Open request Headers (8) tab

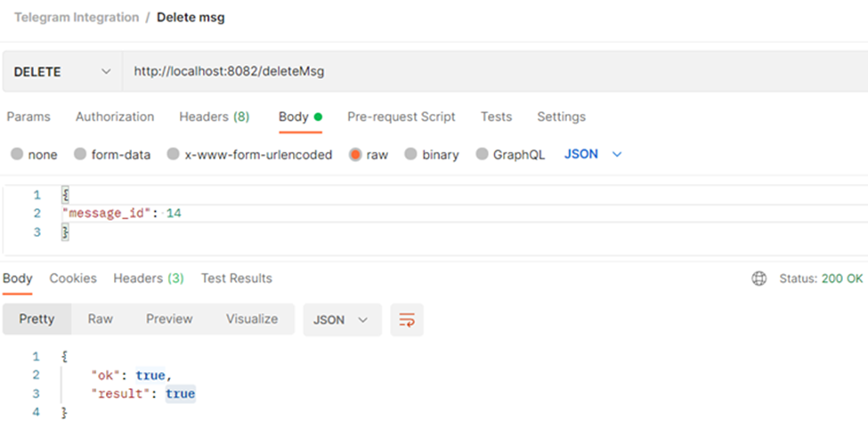pyautogui.click(x=214, y=117)
